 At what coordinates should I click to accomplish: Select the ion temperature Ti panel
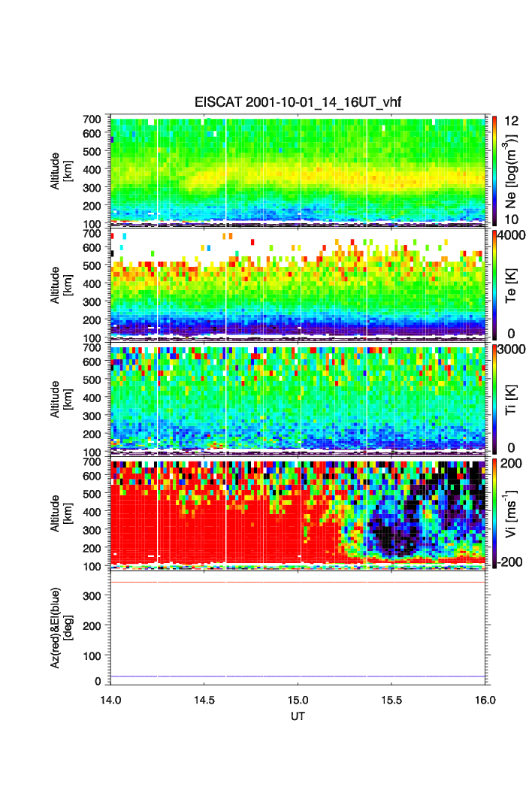point(299,399)
